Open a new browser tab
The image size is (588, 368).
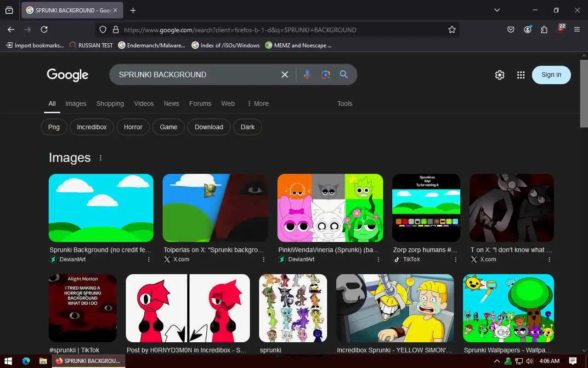(x=133, y=10)
